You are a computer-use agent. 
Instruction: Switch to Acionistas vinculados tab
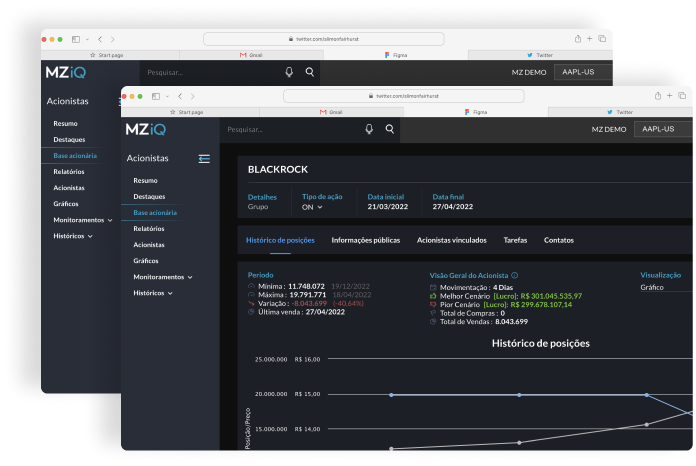point(451,240)
